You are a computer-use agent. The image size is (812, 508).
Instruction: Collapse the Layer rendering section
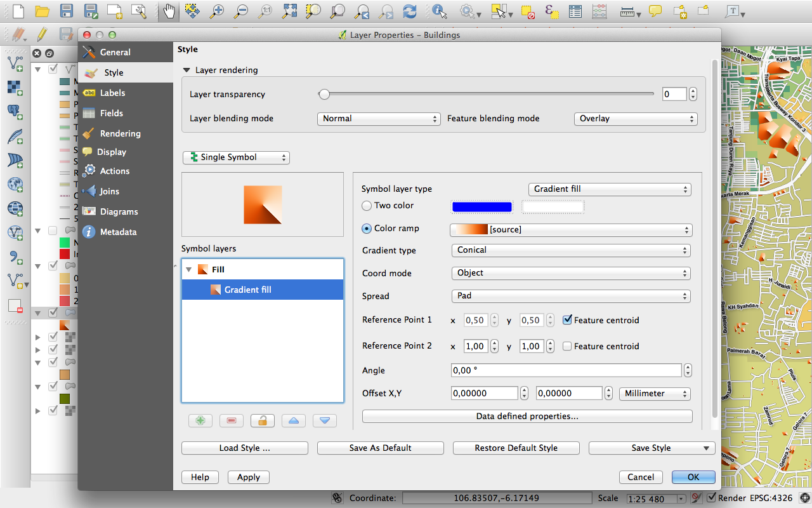187,70
